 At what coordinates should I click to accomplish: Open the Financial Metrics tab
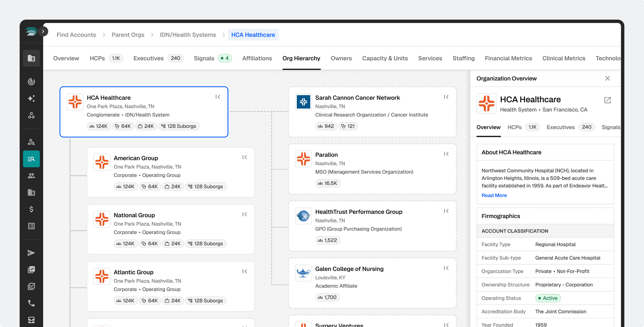point(508,58)
